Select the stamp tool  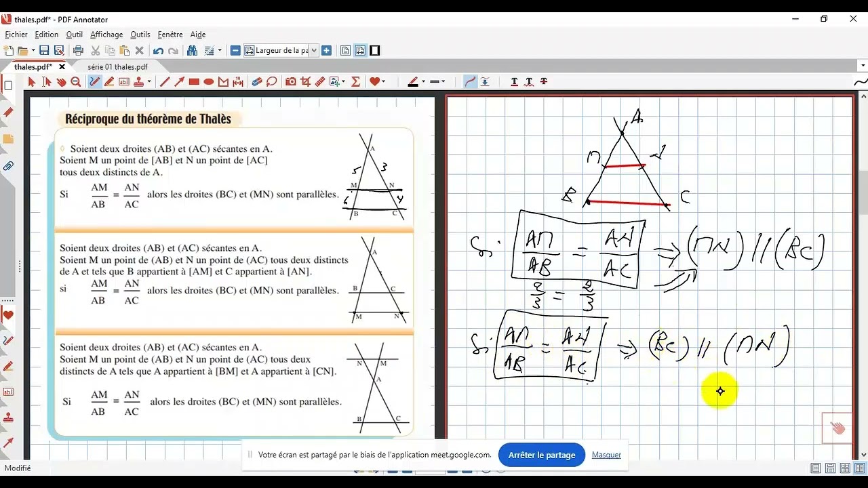click(x=139, y=82)
